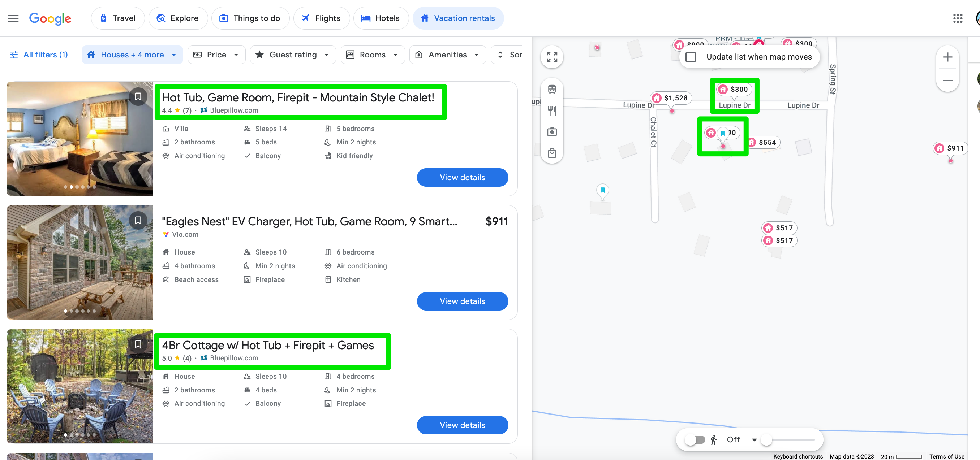This screenshot has width=980, height=460.
Task: Adjust the walking distance slider
Action: tap(766, 440)
